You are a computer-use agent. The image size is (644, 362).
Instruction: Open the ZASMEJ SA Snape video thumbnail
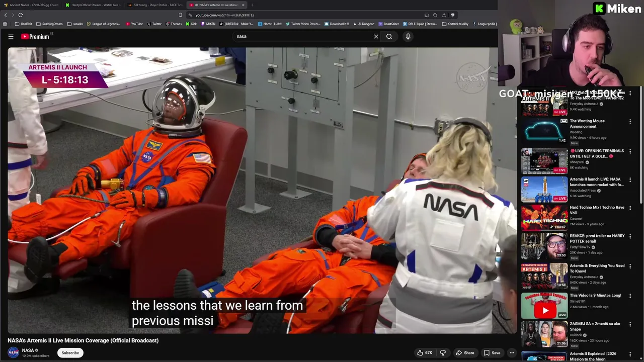[544, 334]
